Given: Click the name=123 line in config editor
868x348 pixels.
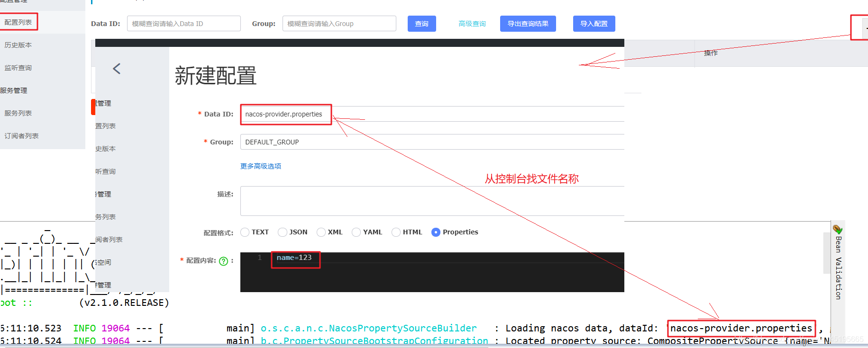Looking at the screenshot, I should 294,258.
